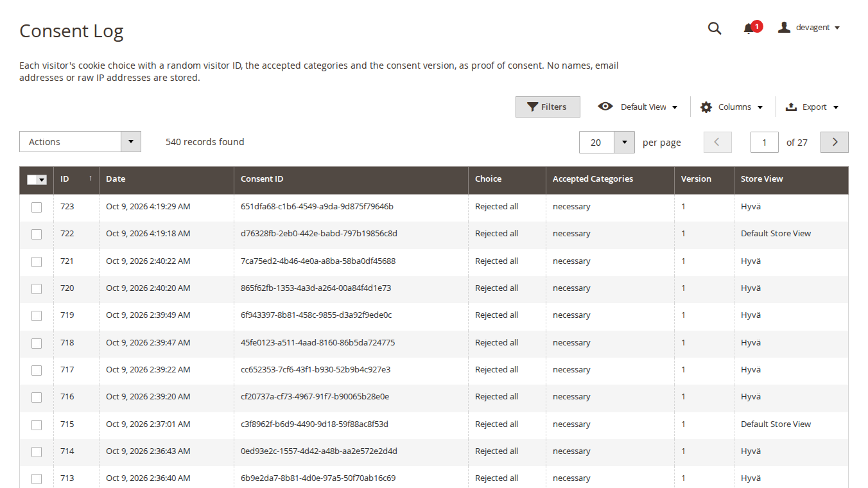Open the Default View bookmarks dropdown

pyautogui.click(x=638, y=107)
